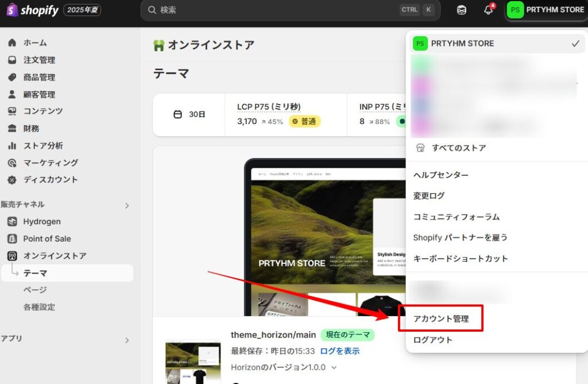Select テーマ sub-item
This screenshot has width=588, height=384.
(x=67, y=273)
